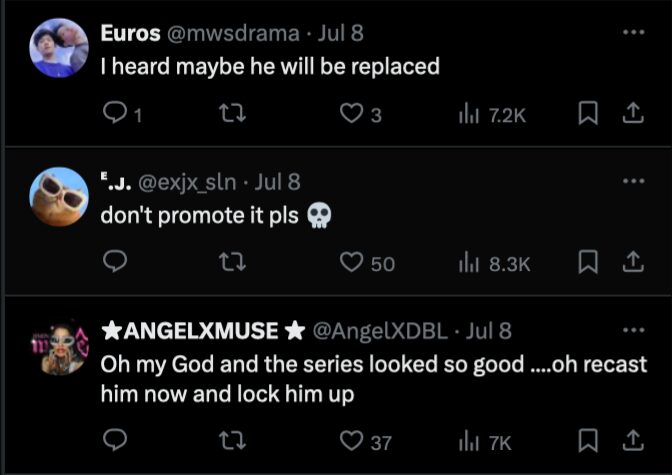The image size is (672, 475).
Task: Open more options on exjx_sln tweet
Action: coord(633,182)
